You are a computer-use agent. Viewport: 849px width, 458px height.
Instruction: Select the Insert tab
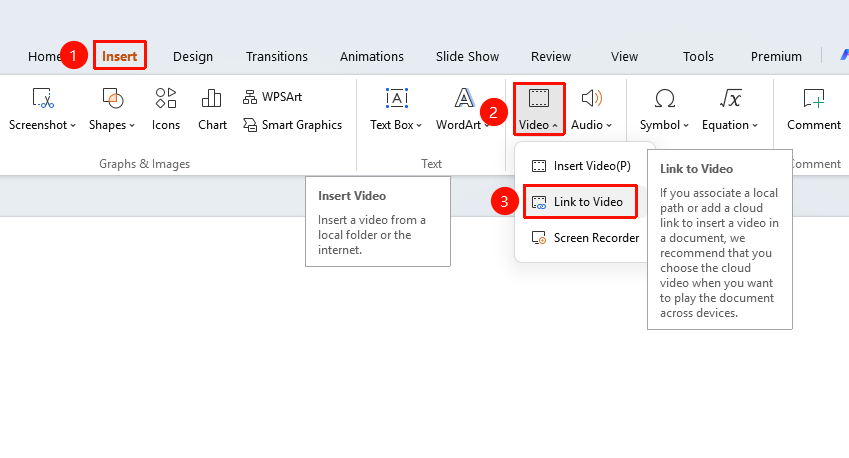[120, 56]
